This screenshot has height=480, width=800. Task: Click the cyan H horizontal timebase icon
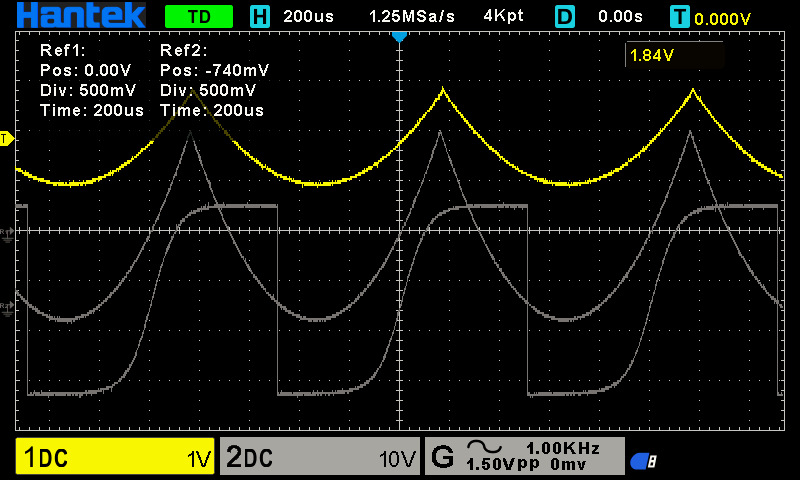coord(260,17)
